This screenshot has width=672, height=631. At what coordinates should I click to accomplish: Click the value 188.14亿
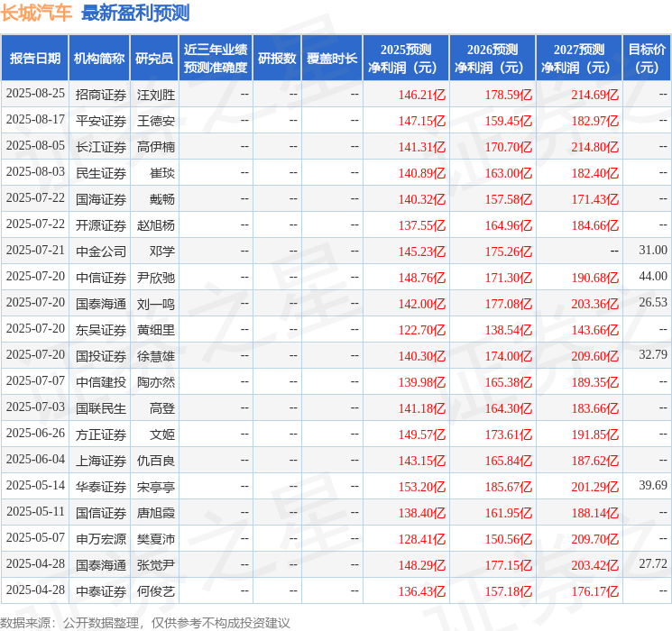point(594,513)
